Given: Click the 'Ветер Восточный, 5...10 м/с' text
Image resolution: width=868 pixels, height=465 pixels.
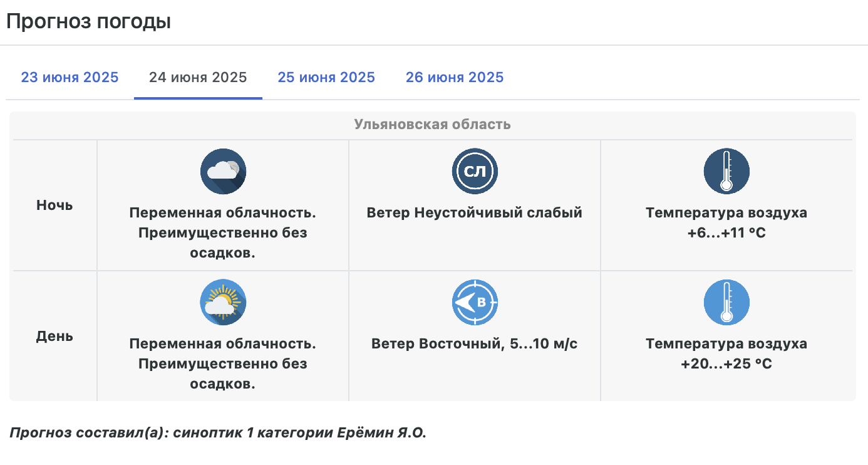Looking at the screenshot, I should [x=475, y=344].
